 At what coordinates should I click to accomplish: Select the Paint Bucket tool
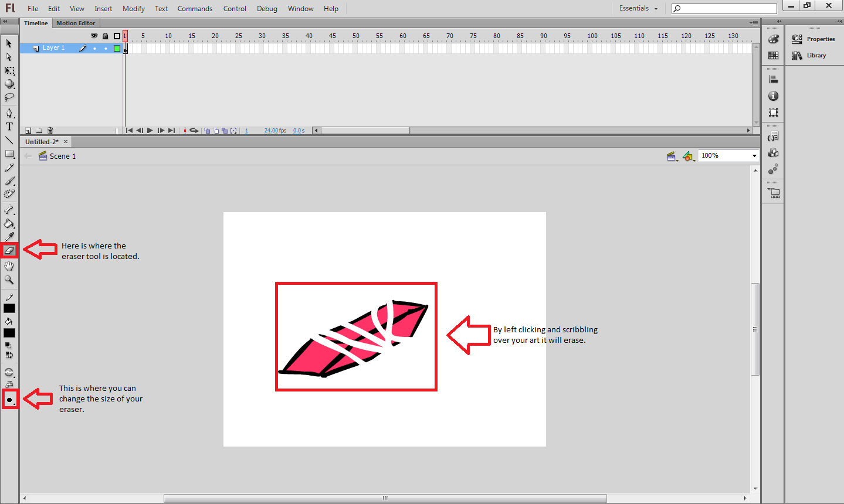pos(10,223)
